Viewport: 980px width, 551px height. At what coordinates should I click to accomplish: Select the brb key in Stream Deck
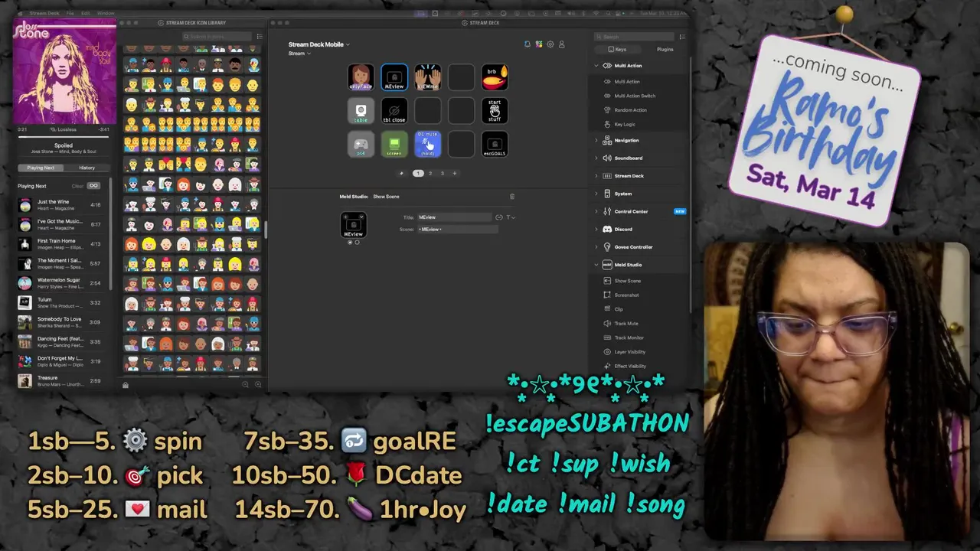[495, 77]
